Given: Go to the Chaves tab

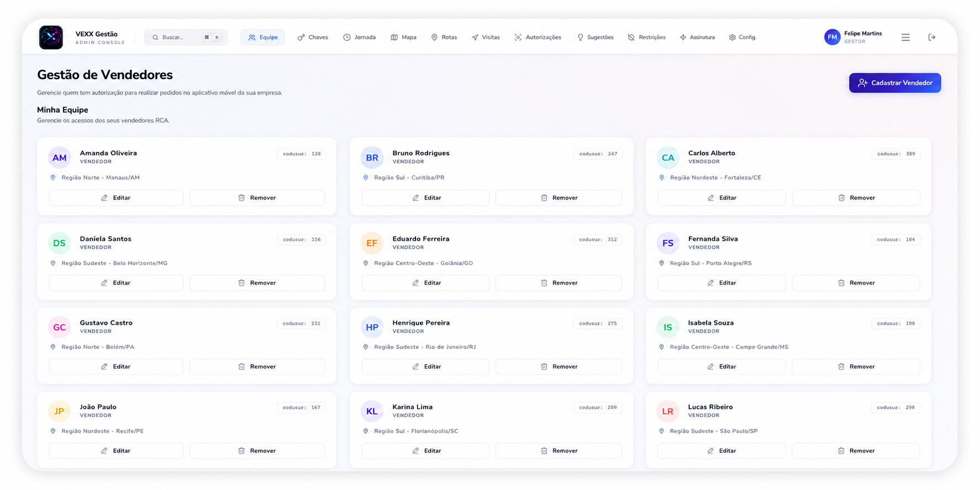Looking at the screenshot, I should coord(313,38).
